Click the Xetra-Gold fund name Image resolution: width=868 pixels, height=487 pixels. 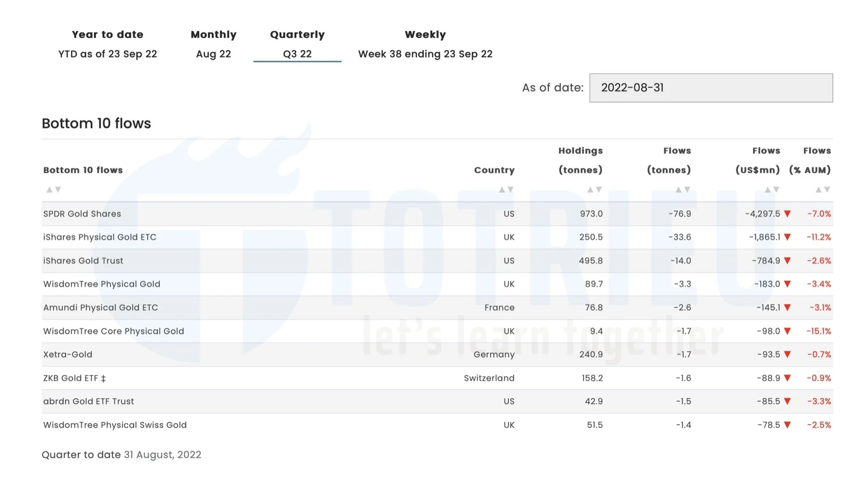pyautogui.click(x=68, y=355)
